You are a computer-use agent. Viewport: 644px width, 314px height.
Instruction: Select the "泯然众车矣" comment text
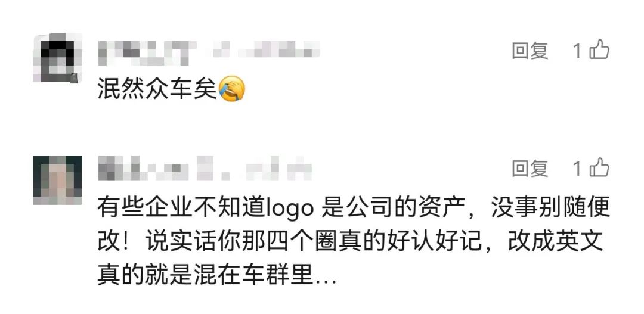(157, 89)
